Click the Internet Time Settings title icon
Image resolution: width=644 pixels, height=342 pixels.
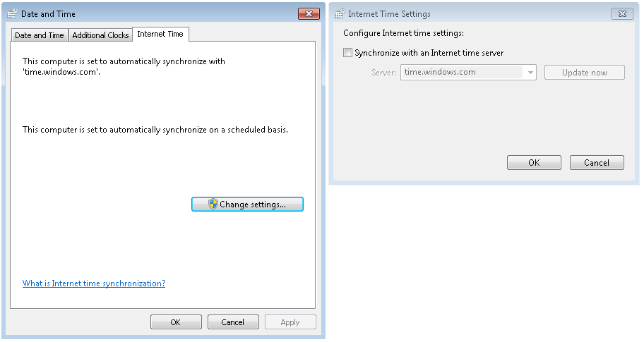[x=339, y=13]
